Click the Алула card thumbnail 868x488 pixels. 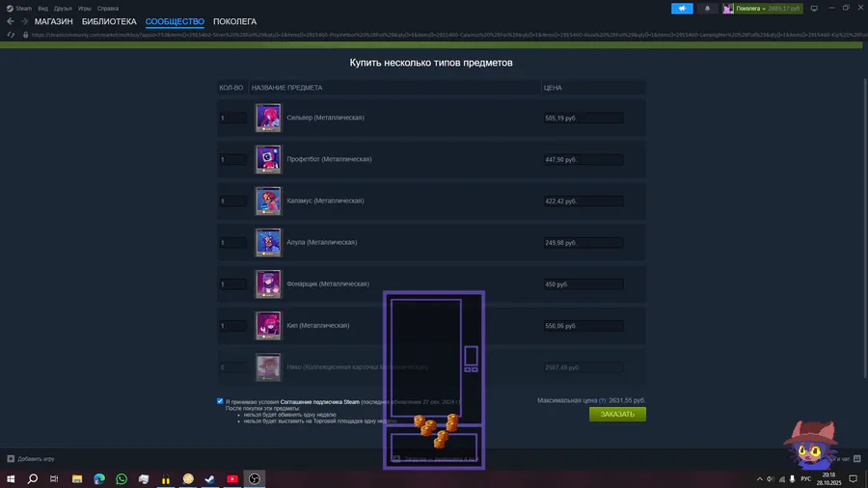(268, 242)
